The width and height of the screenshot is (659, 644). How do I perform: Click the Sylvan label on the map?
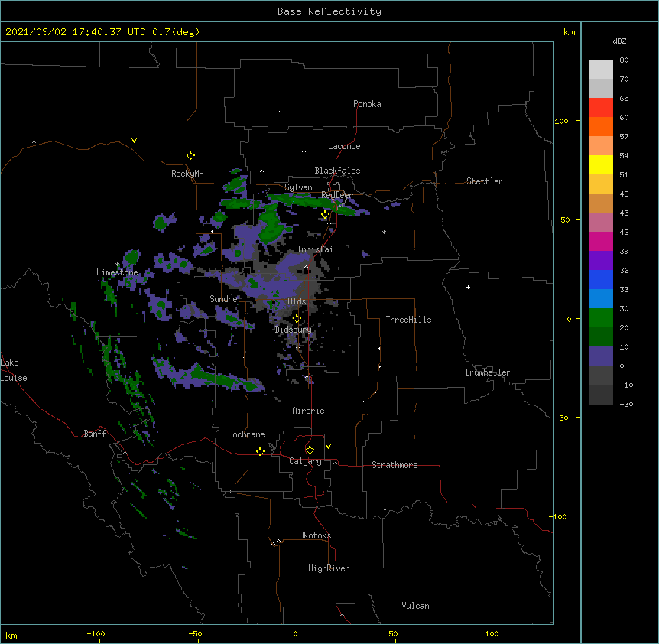[298, 187]
